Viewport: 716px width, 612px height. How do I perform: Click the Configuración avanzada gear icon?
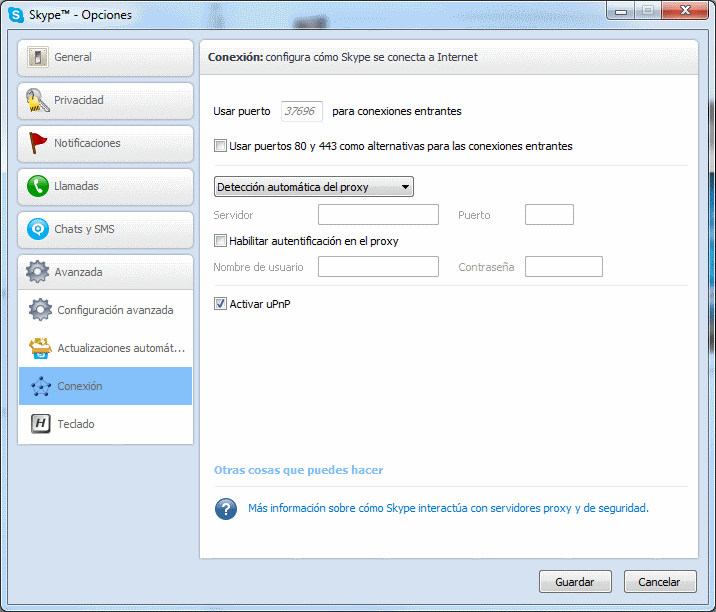[x=40, y=310]
